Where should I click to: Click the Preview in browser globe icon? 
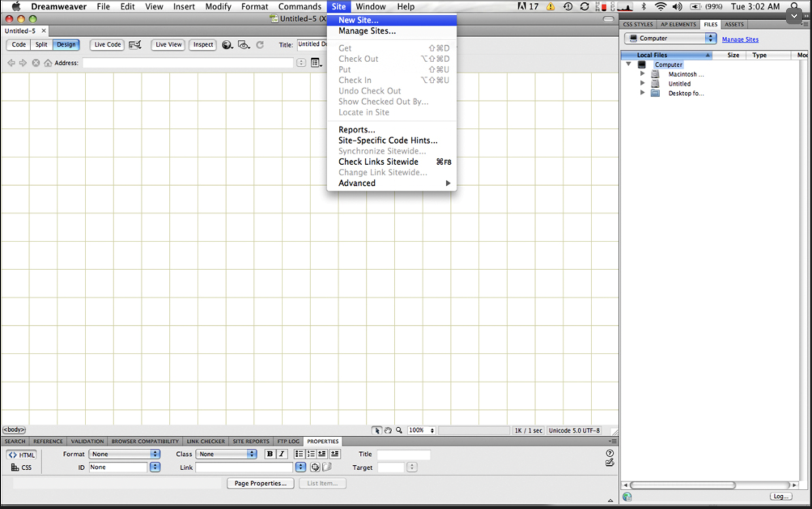point(227,45)
